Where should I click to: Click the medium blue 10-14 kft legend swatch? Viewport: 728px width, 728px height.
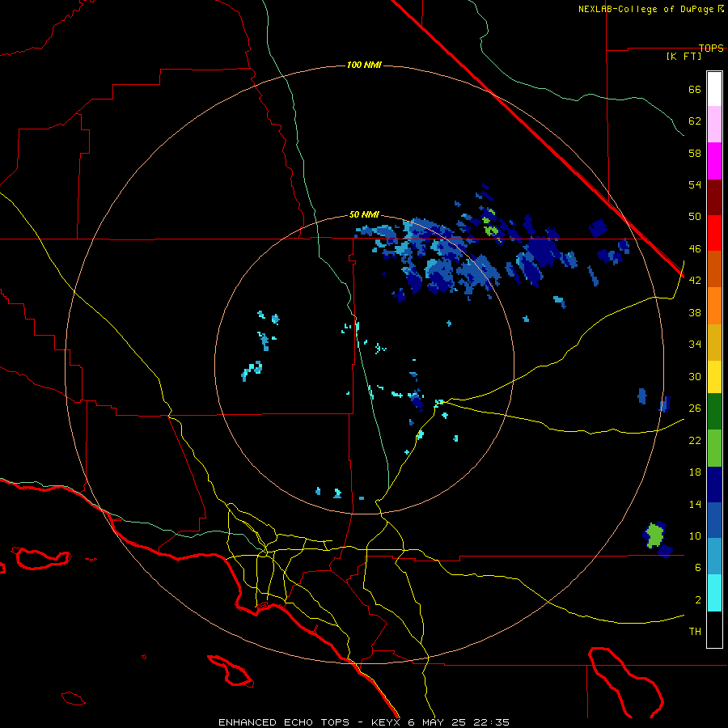(714, 520)
